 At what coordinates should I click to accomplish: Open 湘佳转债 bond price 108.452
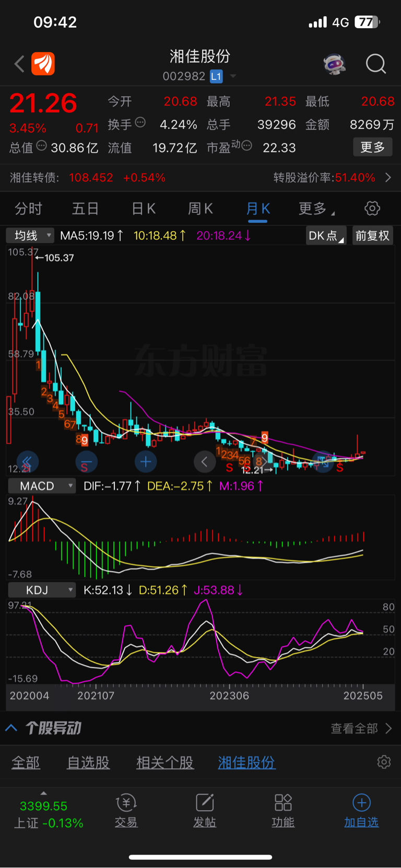pos(91,177)
